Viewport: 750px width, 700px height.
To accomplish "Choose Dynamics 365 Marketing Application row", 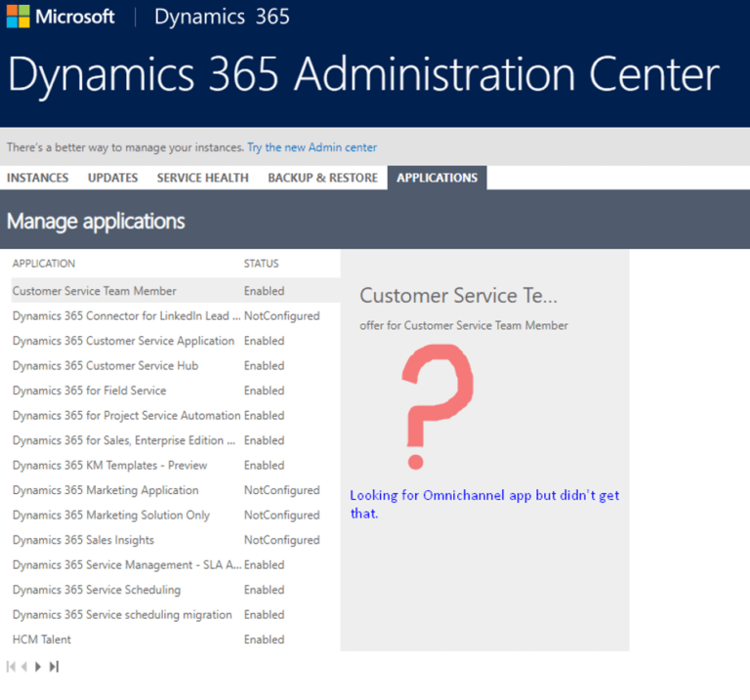I will click(105, 490).
